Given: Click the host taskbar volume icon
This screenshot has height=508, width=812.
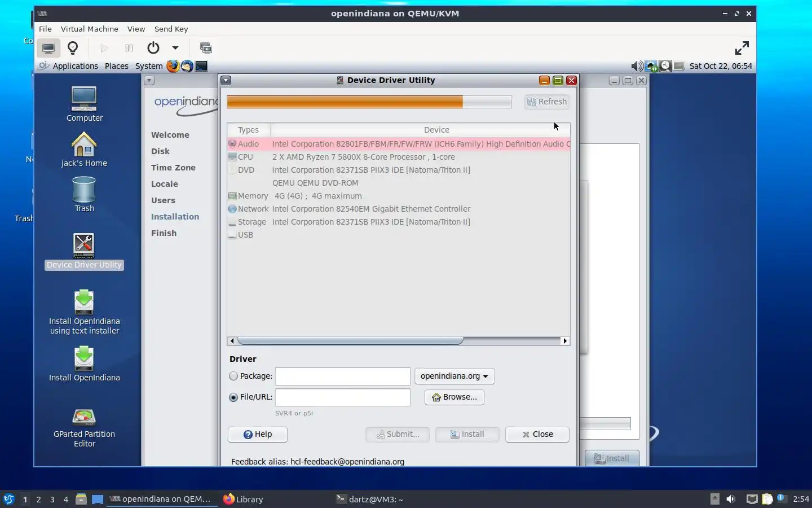Looking at the screenshot, I should [x=731, y=499].
